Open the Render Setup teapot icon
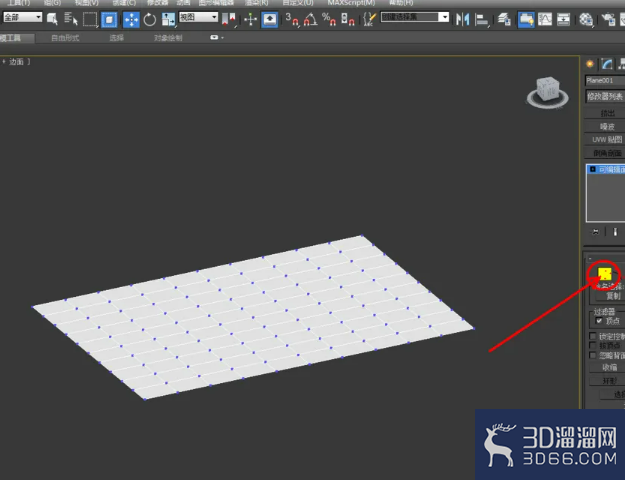 (608, 19)
